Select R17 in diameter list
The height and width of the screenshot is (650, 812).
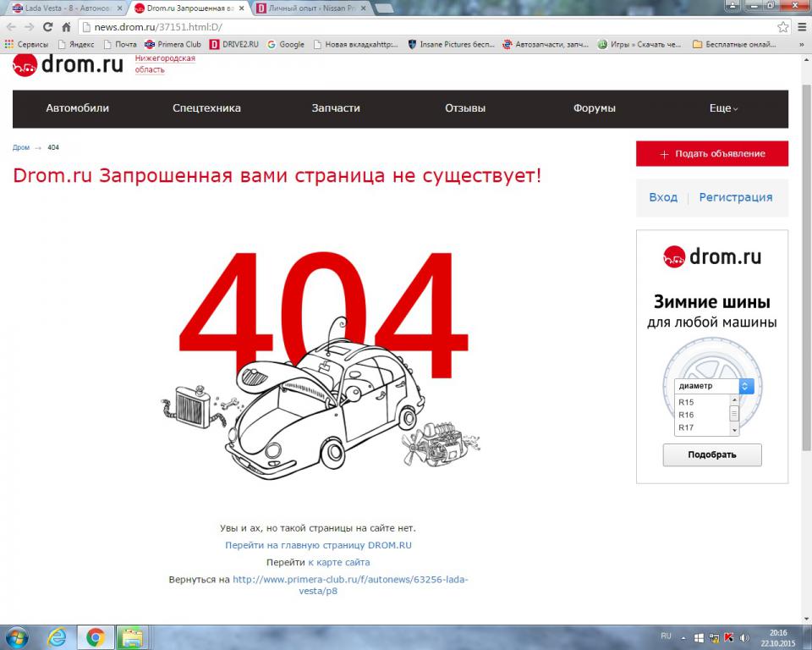click(686, 427)
